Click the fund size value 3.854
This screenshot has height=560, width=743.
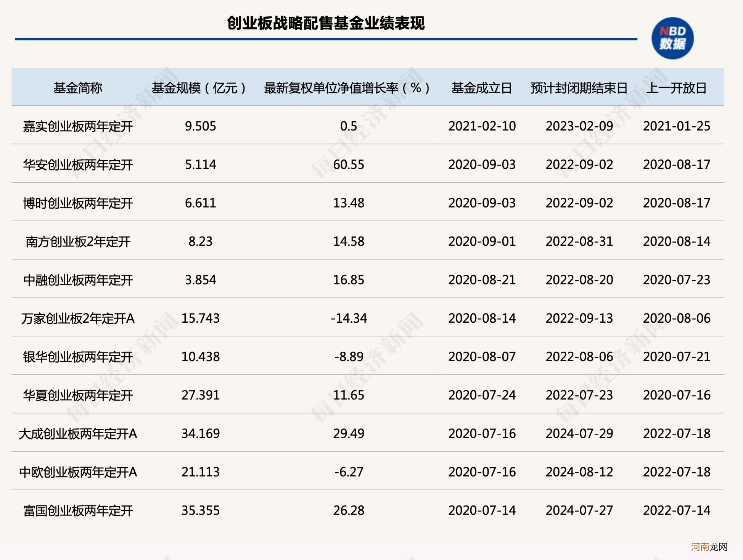tap(200, 280)
